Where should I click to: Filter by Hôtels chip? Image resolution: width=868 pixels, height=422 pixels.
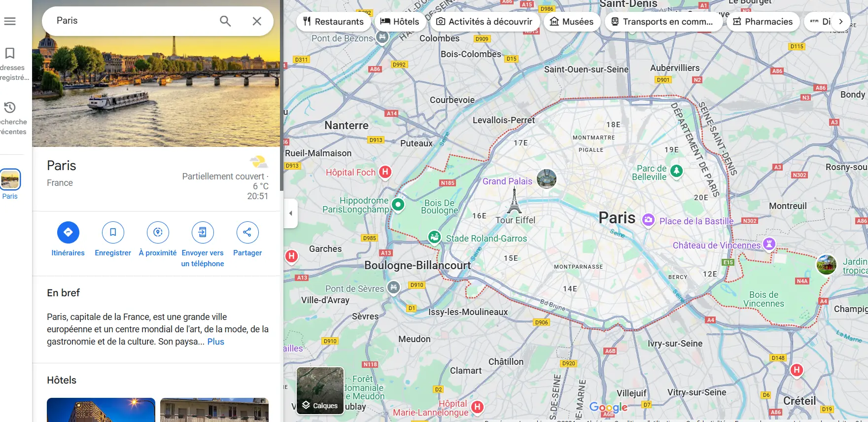400,22
